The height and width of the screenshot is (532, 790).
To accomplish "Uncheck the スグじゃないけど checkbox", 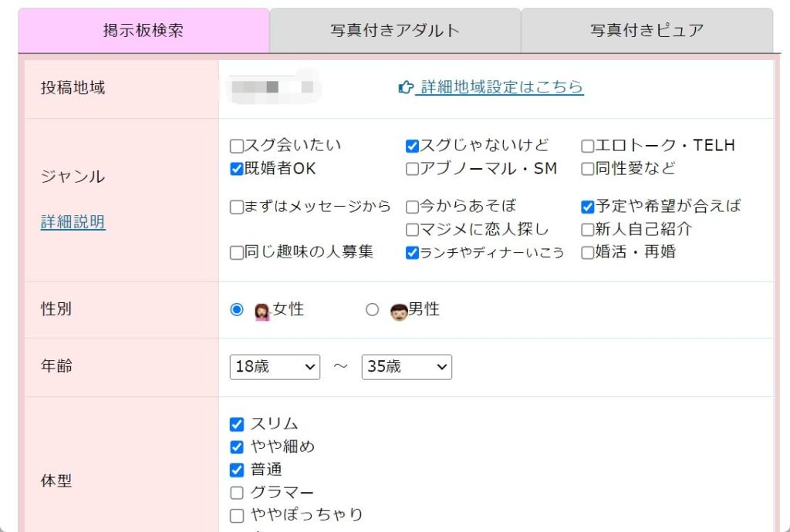I will point(412,146).
